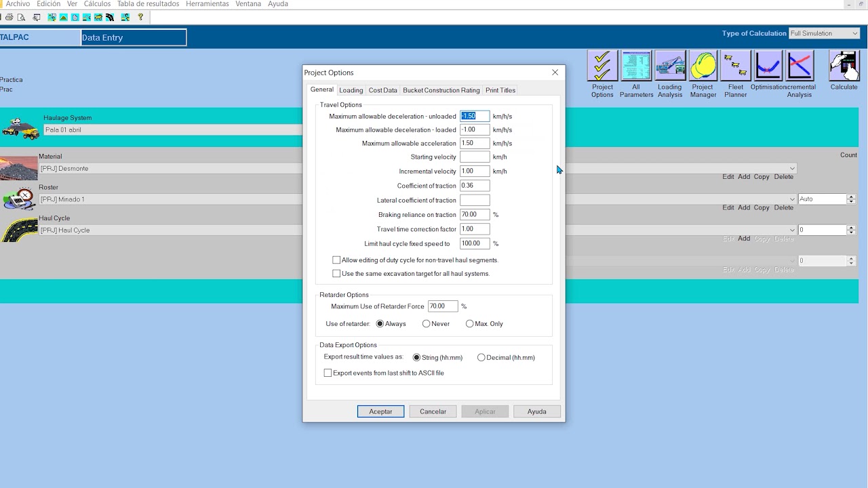Open the Project Manager hard hat icon
The height and width of the screenshot is (488, 868).
pyautogui.click(x=703, y=66)
